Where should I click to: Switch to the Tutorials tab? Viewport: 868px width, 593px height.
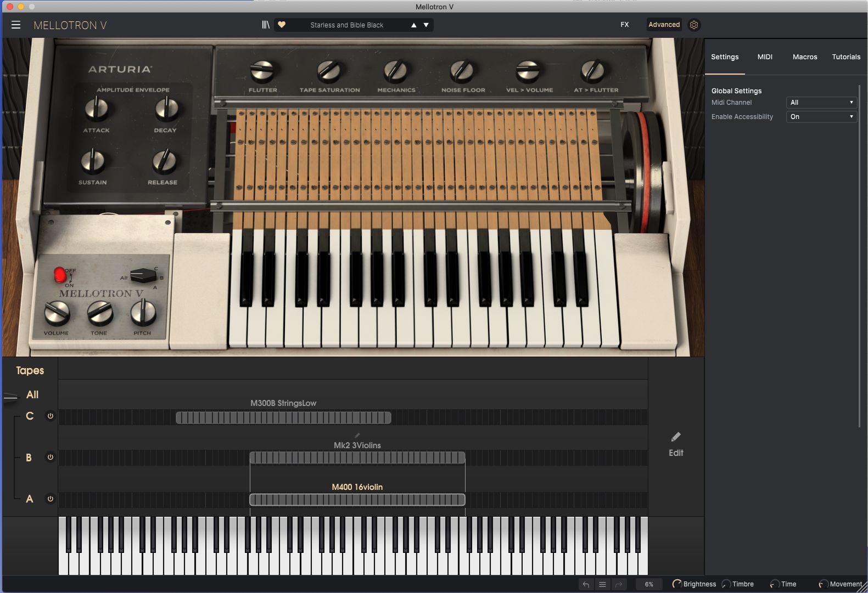click(846, 57)
